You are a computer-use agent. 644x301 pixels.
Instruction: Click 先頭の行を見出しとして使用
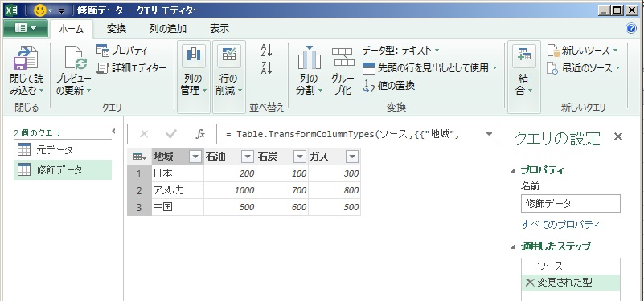426,67
